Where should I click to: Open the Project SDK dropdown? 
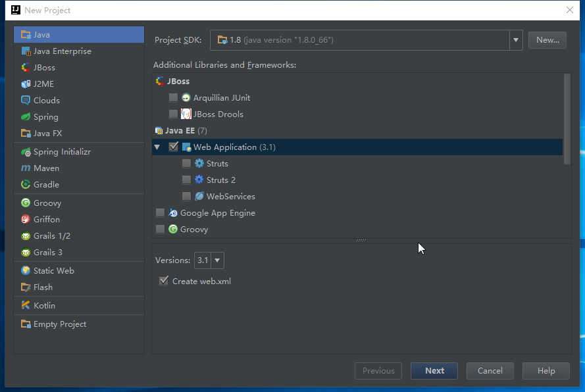(x=516, y=40)
